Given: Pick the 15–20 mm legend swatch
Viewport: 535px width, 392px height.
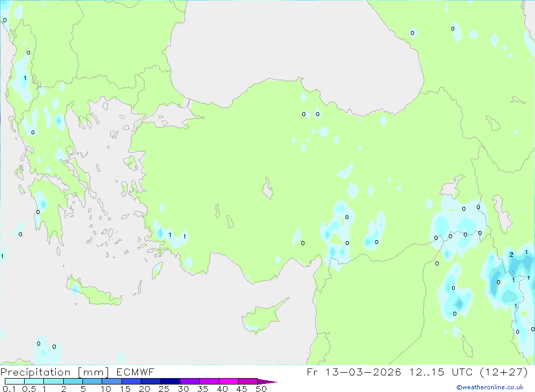Looking at the screenshot, I should (x=132, y=381).
